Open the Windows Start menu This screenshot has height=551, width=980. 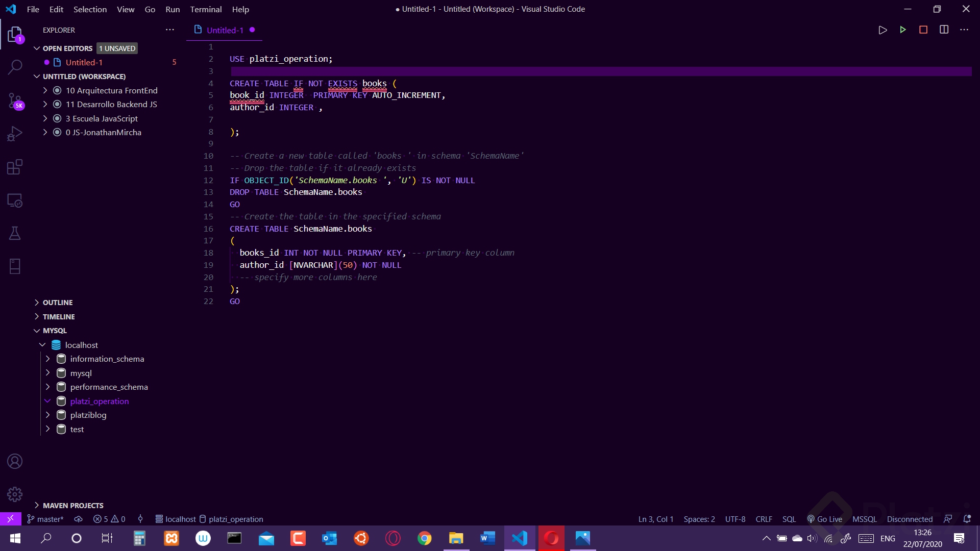[15, 538]
